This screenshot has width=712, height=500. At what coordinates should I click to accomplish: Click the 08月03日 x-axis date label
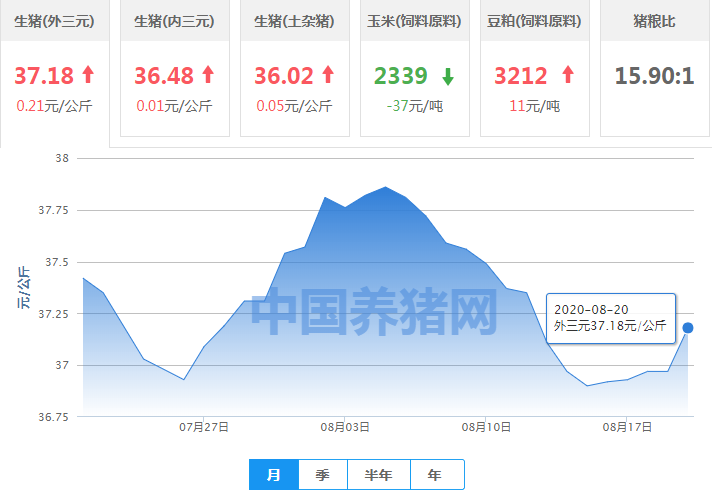point(345,427)
